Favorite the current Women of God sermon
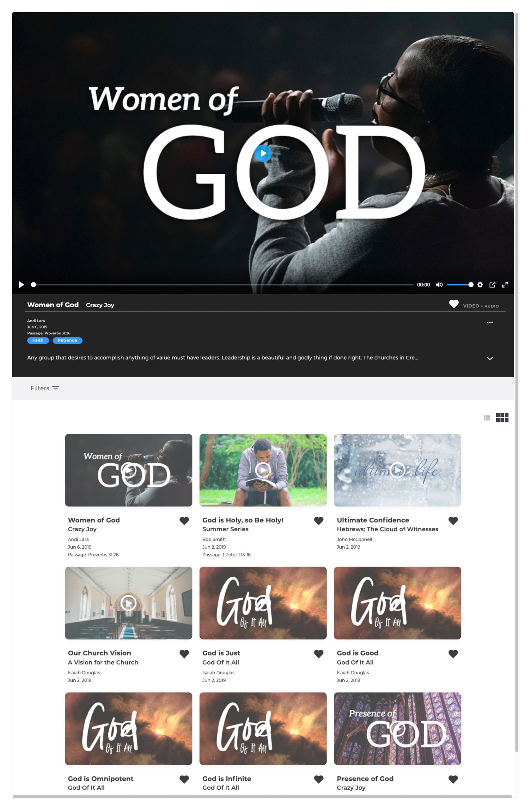 (454, 304)
